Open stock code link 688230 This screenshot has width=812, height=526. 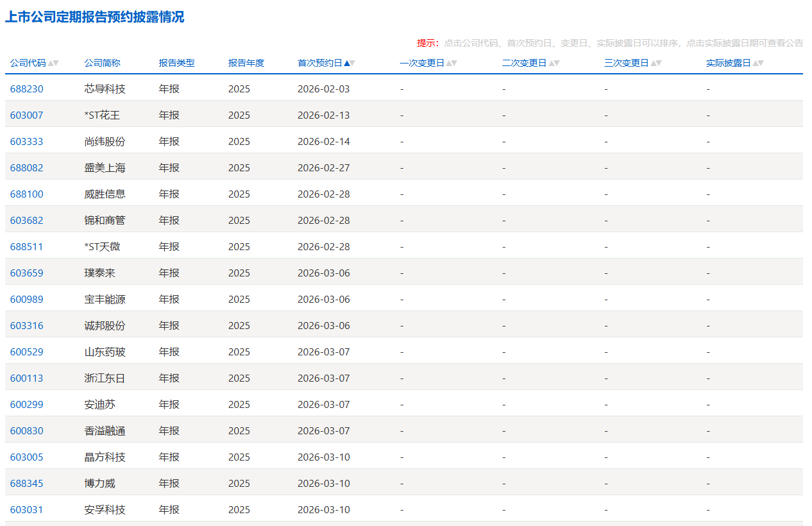click(x=26, y=89)
